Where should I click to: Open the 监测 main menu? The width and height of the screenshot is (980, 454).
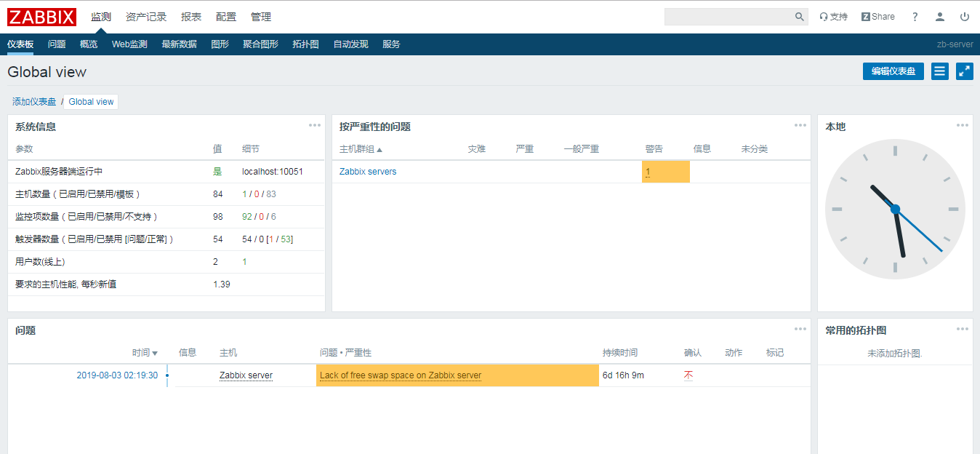point(101,17)
